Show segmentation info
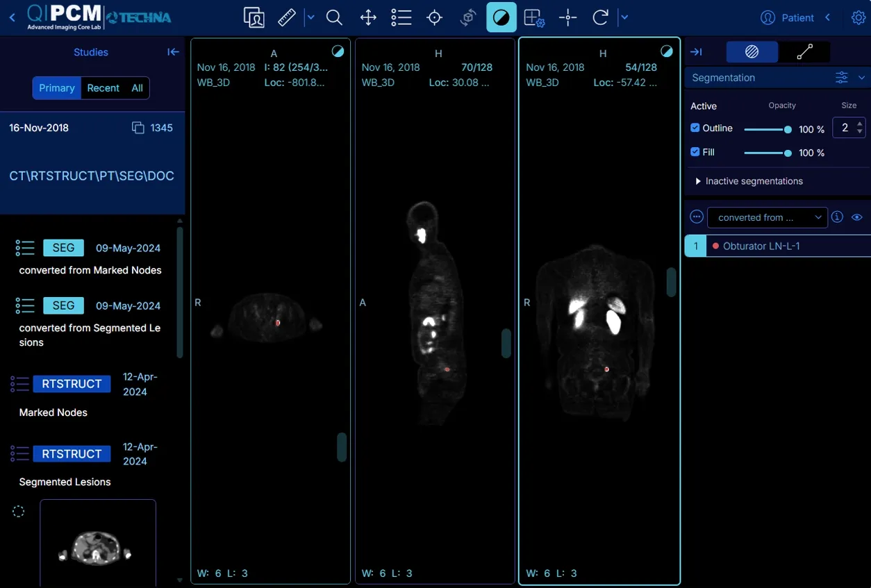This screenshot has height=588, width=871. pos(838,217)
